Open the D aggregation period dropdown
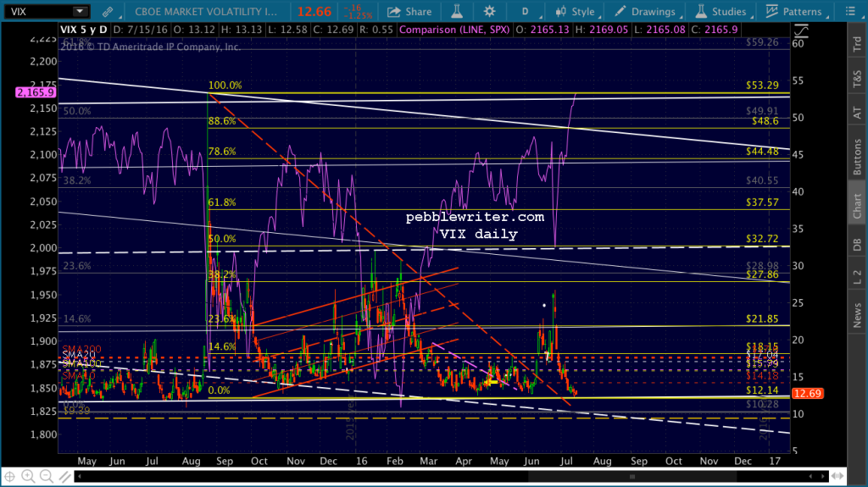The height and width of the screenshot is (487, 868). click(x=525, y=12)
